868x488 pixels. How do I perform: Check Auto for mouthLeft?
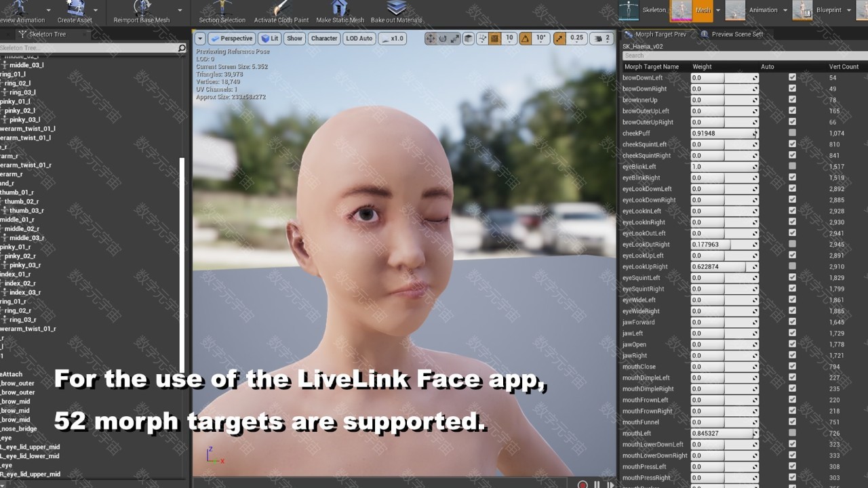click(792, 434)
